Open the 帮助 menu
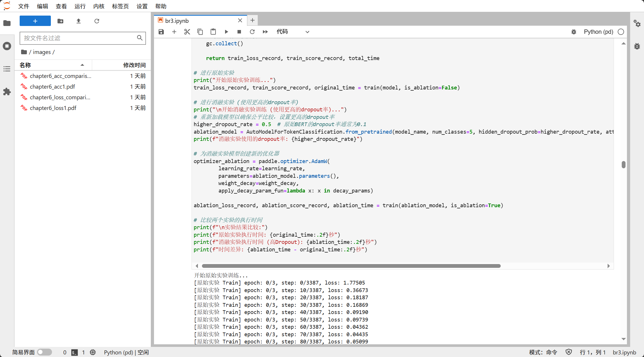 [161, 6]
